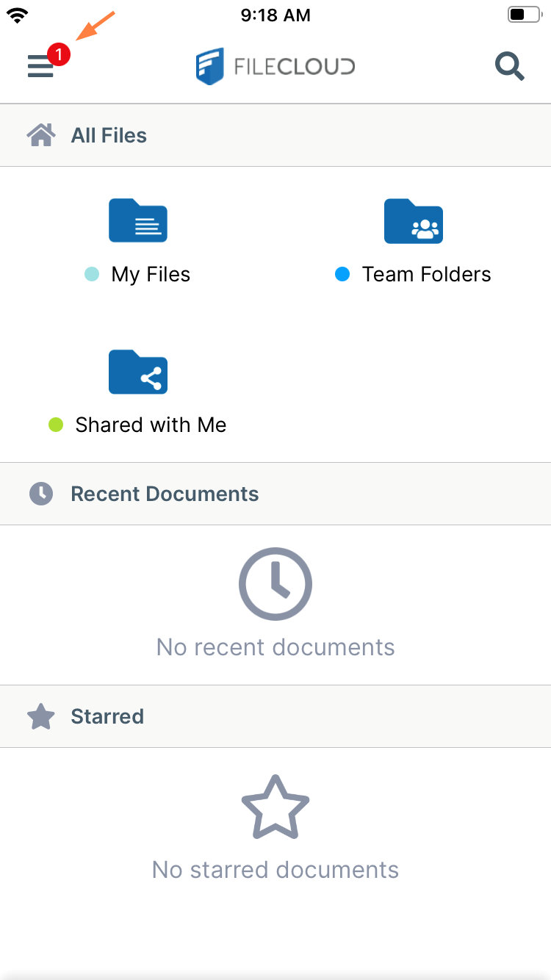The width and height of the screenshot is (551, 980).
Task: Select the Starred section header
Action: click(x=107, y=717)
